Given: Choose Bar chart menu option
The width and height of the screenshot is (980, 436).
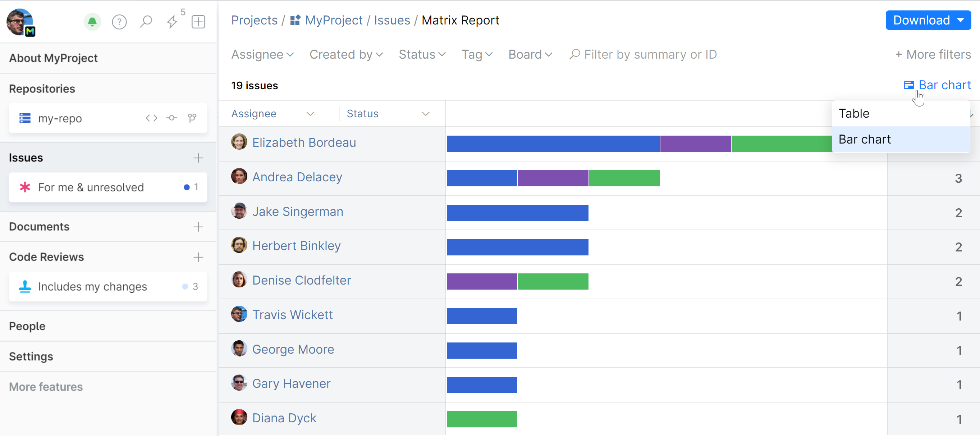Looking at the screenshot, I should pos(865,139).
